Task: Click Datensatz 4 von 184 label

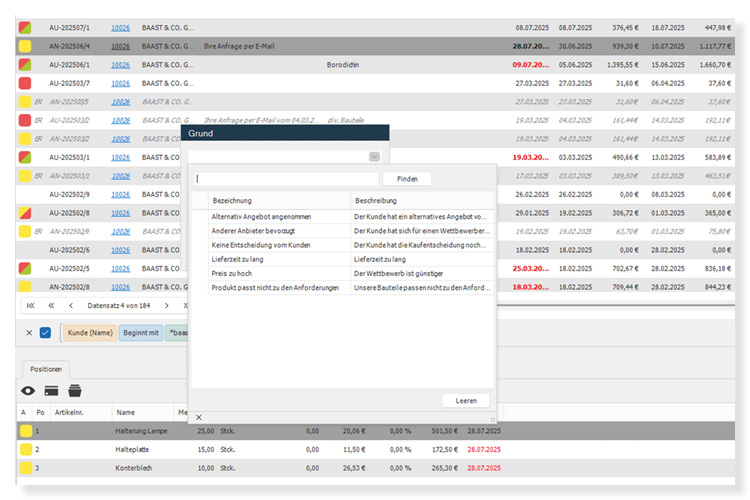Action: (119, 305)
